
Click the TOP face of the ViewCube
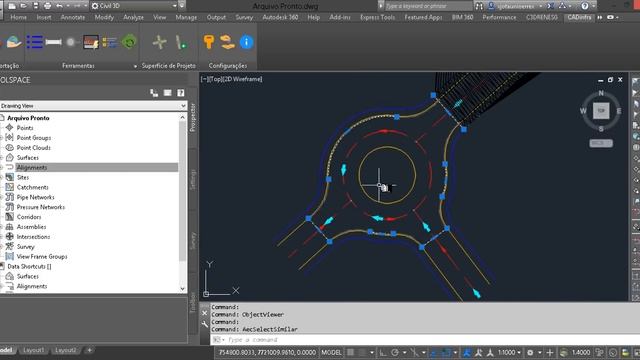(601, 111)
